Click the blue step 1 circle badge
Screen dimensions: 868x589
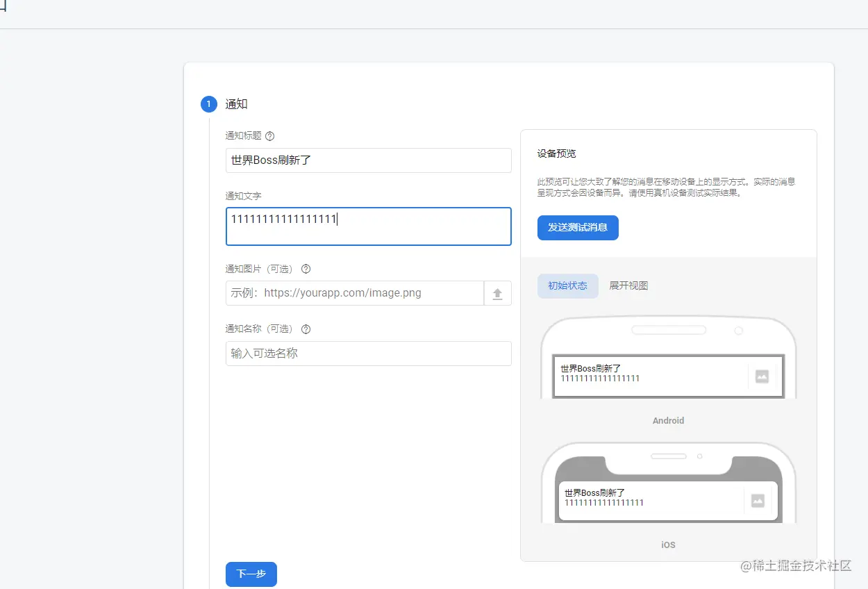coord(209,104)
